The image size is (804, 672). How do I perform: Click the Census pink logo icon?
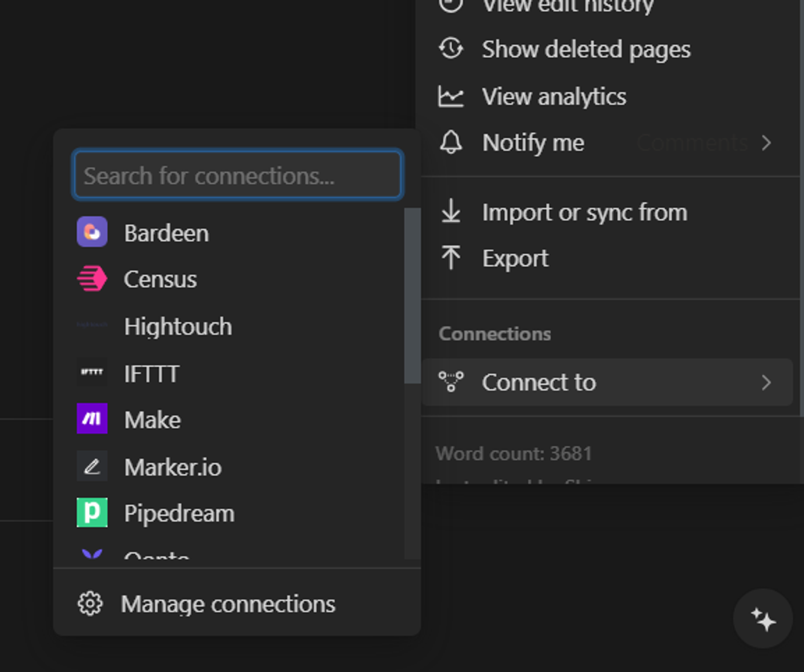92,278
